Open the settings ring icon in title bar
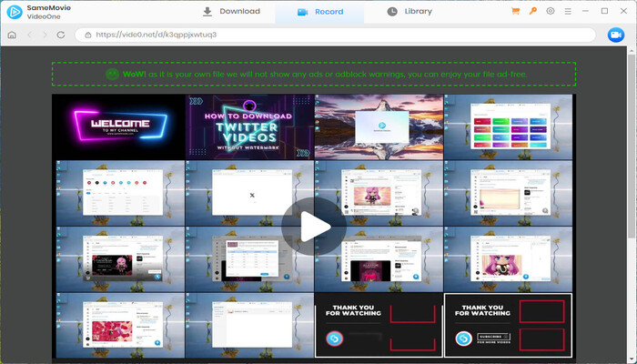Image resolution: width=637 pixels, height=364 pixels. (x=550, y=11)
